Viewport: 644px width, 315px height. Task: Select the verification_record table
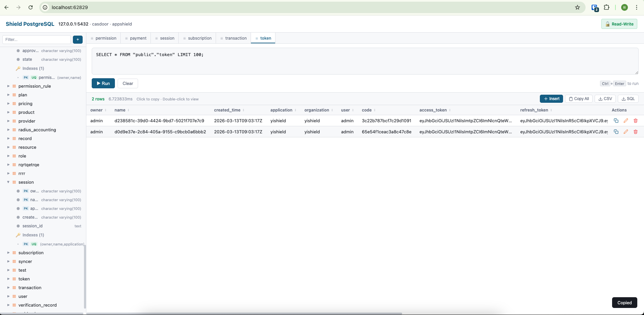pyautogui.click(x=38, y=305)
